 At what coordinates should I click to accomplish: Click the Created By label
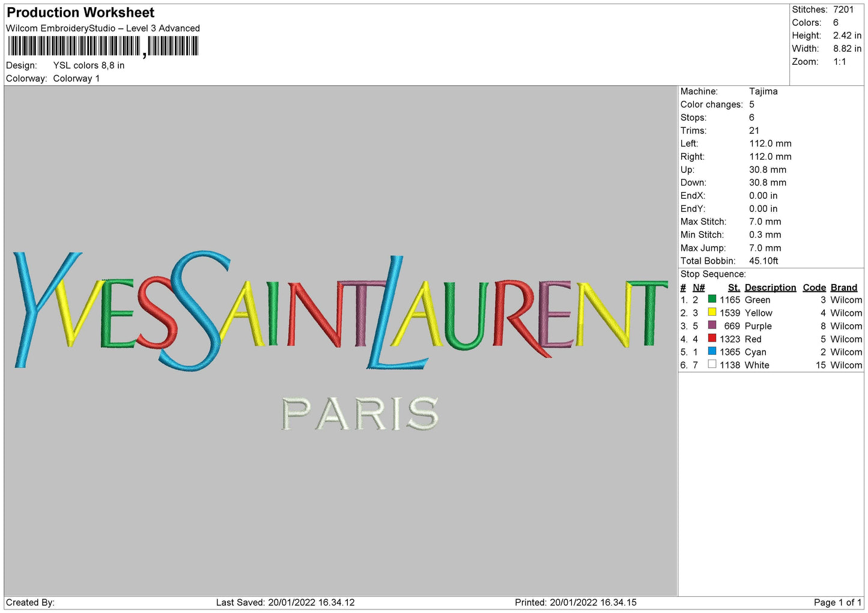pos(30,602)
